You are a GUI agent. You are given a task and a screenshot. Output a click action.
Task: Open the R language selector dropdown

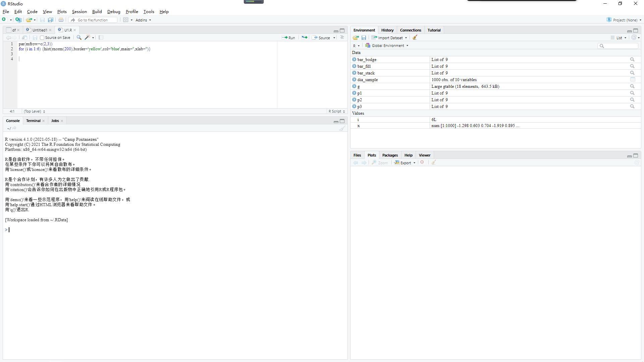pos(356,46)
